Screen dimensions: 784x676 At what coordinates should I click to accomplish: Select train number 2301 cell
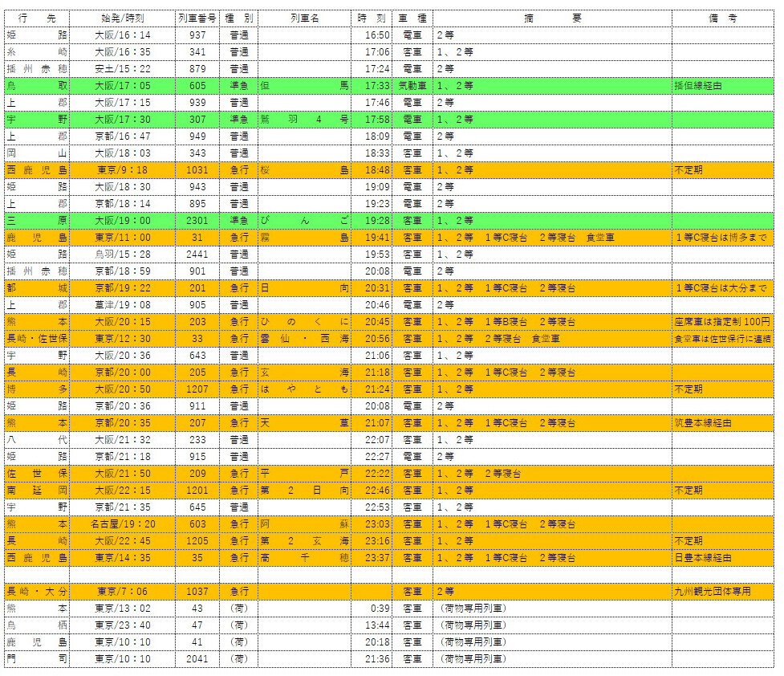coord(197,221)
